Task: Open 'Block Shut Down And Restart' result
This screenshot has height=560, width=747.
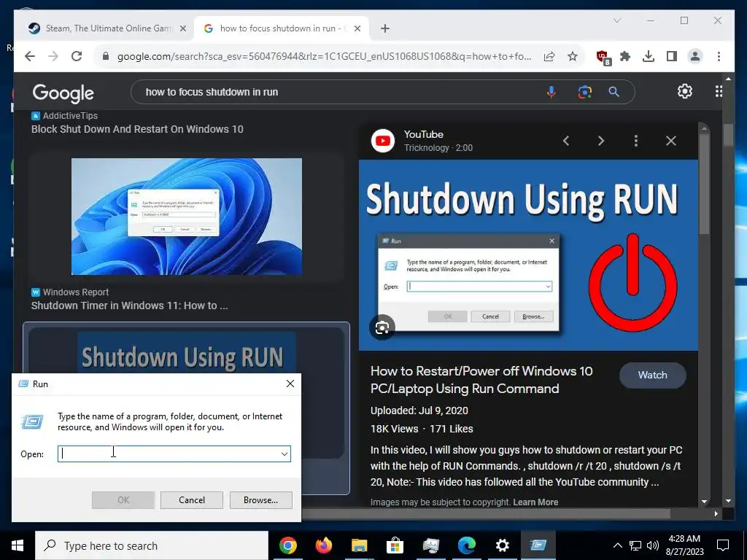Action: 137,129
